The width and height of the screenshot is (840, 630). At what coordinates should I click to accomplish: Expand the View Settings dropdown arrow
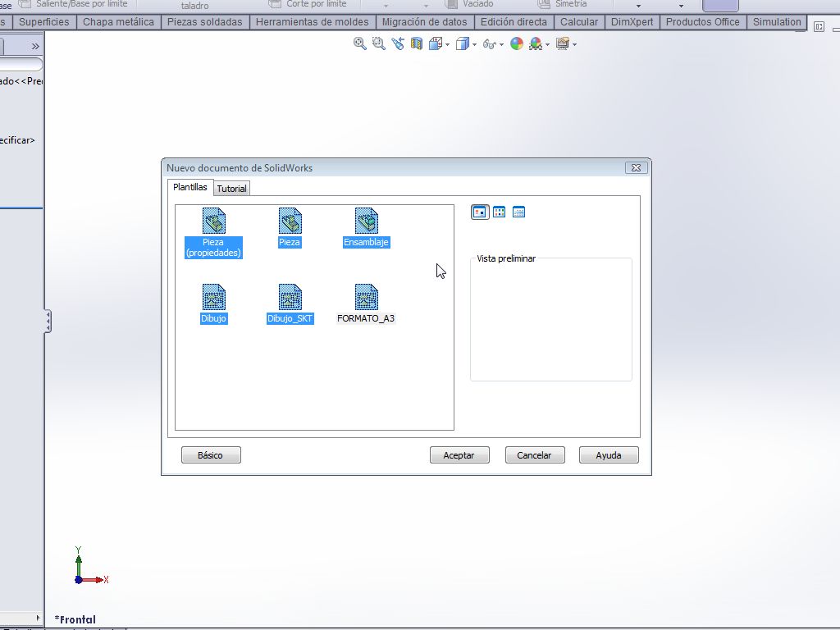(575, 45)
